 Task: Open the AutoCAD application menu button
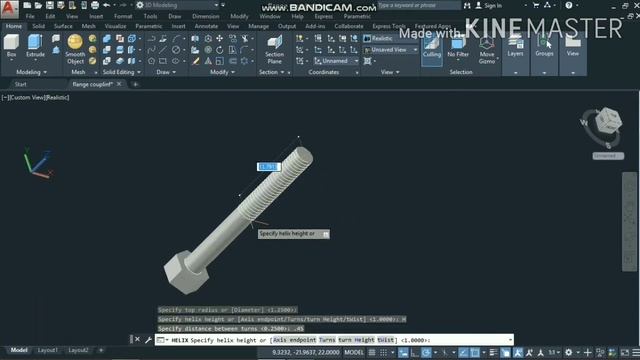tap(9, 9)
